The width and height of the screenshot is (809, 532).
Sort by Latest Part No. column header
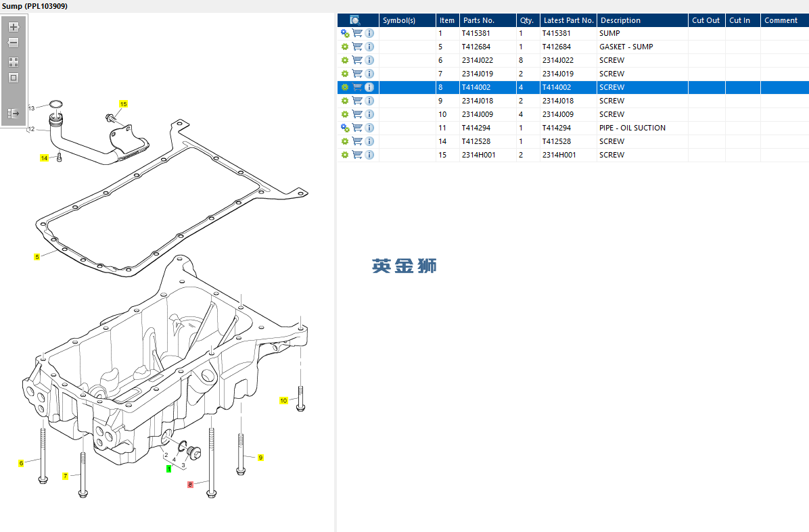pos(569,20)
